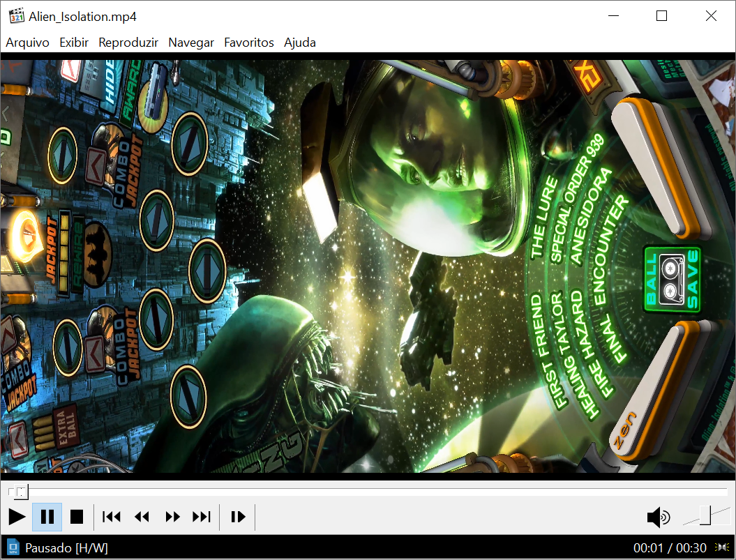Click the Pause button

click(x=47, y=517)
